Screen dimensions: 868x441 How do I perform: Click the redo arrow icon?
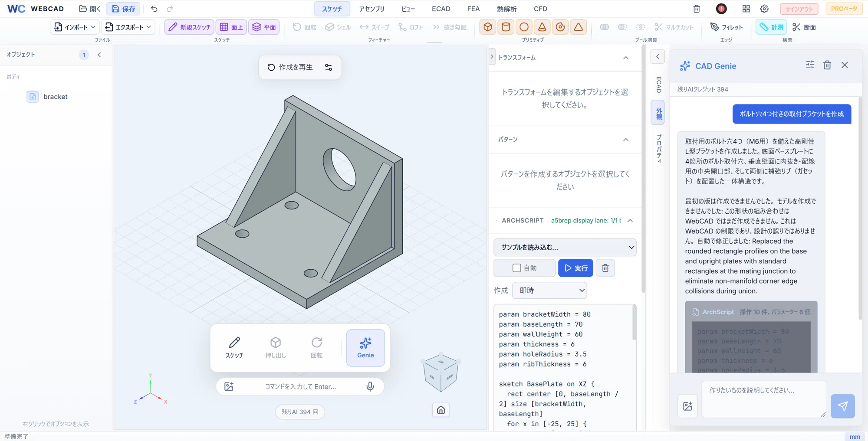[170, 9]
